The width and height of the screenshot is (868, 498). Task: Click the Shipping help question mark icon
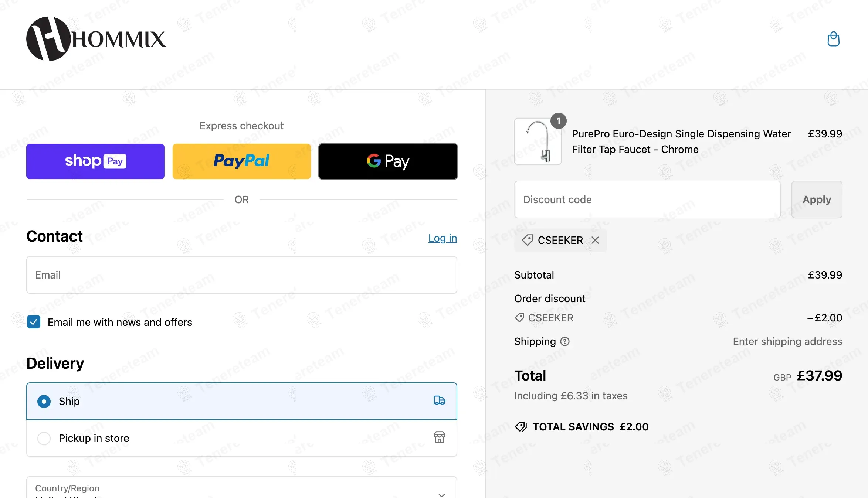565,341
